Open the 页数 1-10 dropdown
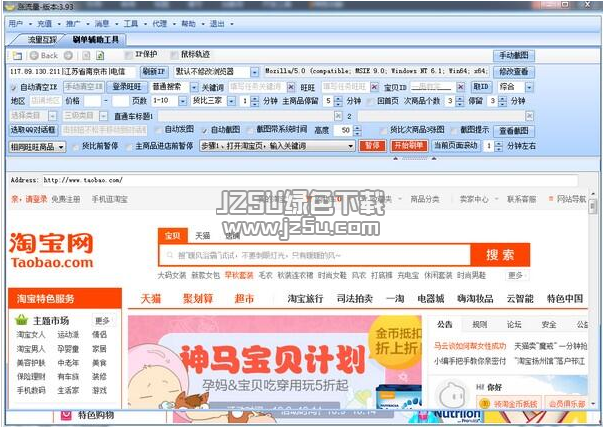Screen dimensions: 603x427 point(183,101)
